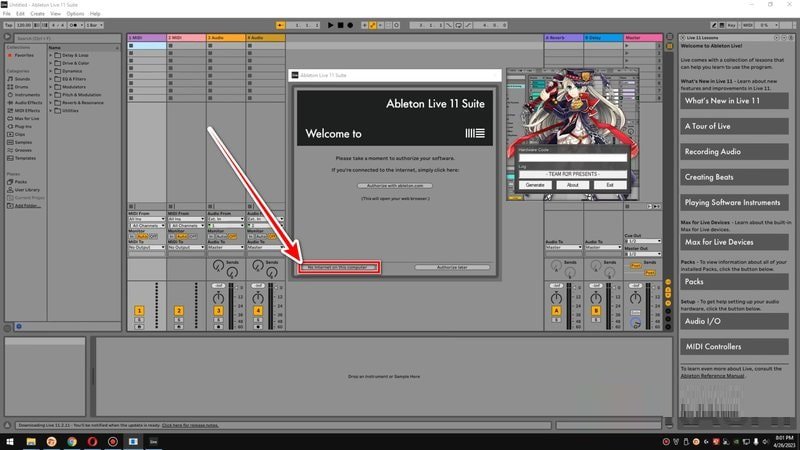800x450 pixels.
Task: Toggle track 1 activator button
Action: pyautogui.click(x=139, y=310)
